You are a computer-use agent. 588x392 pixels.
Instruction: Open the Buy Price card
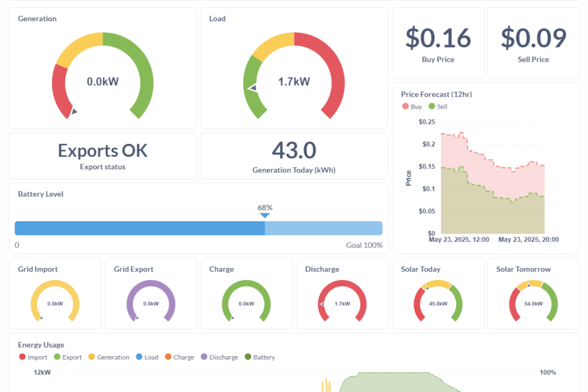tap(438, 43)
